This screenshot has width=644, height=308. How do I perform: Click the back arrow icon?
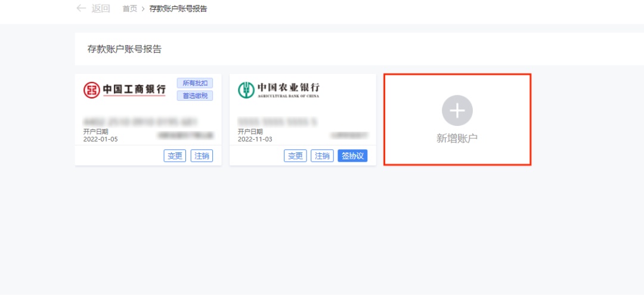click(x=81, y=8)
